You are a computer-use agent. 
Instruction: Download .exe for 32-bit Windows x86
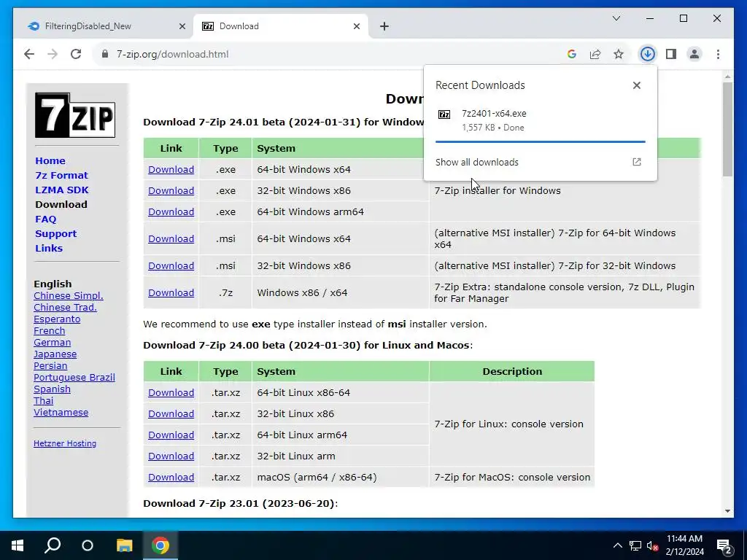point(171,190)
